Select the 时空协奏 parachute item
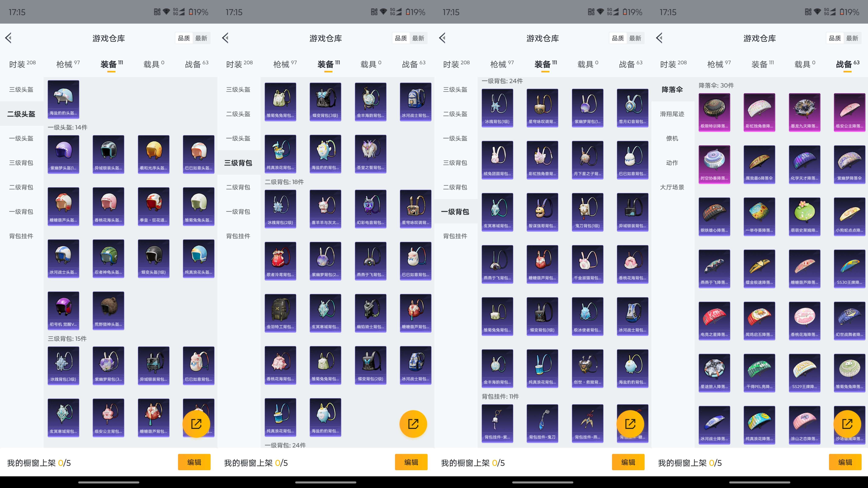 coord(714,165)
